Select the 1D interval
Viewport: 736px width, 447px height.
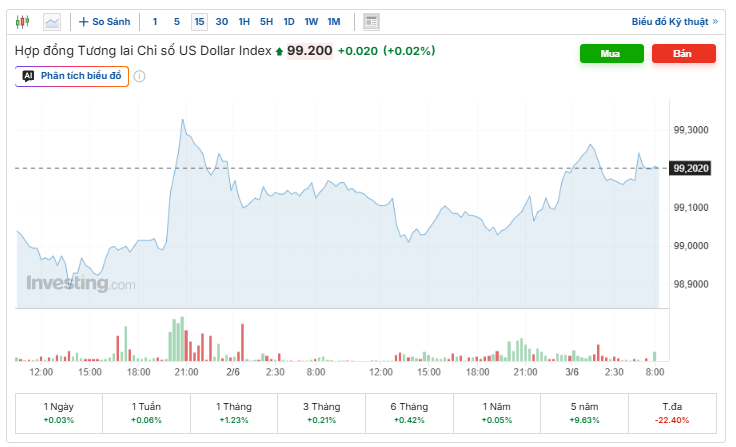point(289,22)
